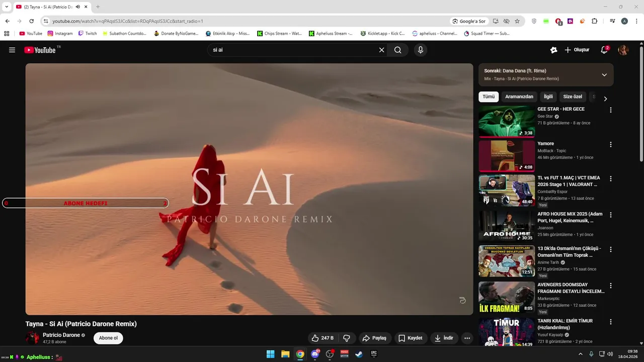This screenshot has height=362, width=644.
Task: Open options for AVENGERS DOOMSDAY video
Action: (x=611, y=286)
